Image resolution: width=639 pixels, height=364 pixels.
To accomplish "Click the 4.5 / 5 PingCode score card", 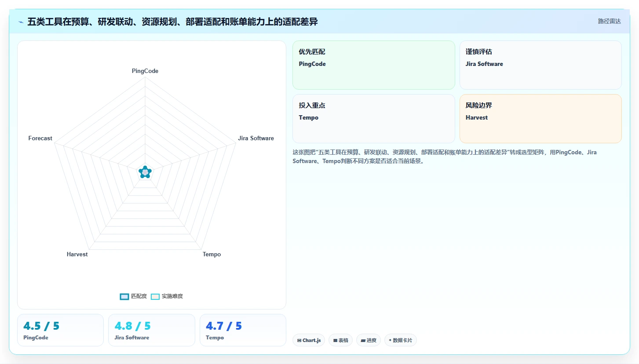I will (x=60, y=330).
